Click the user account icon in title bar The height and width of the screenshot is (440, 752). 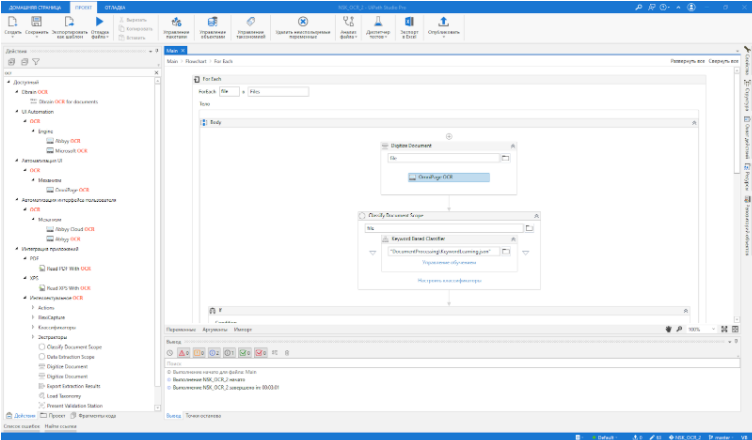point(691,7)
